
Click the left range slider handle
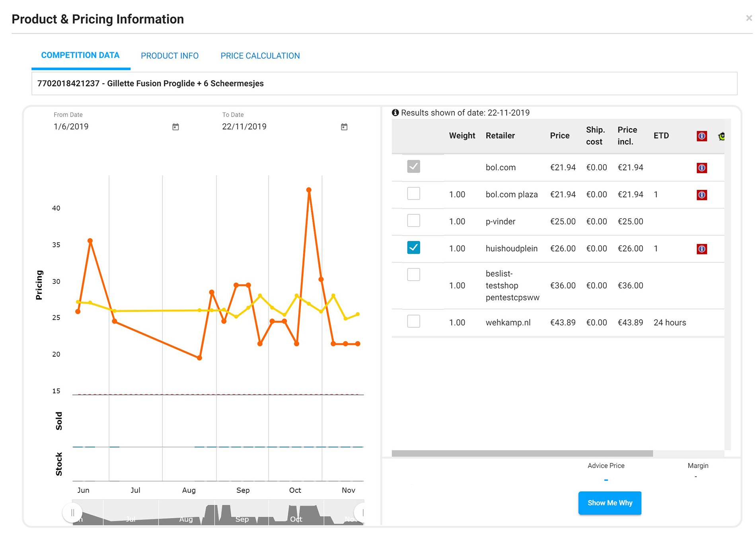(72, 512)
